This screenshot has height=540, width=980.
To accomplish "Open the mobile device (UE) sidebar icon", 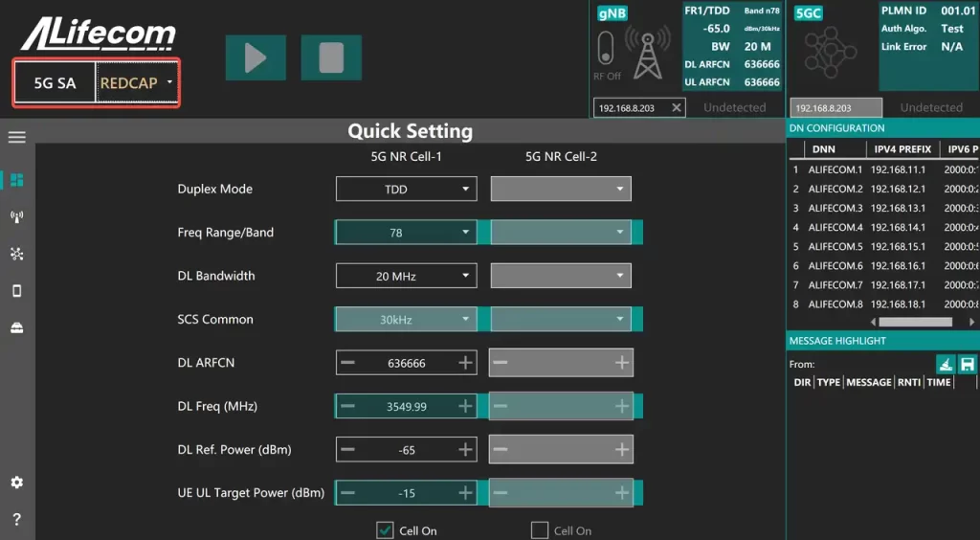I will [16, 291].
